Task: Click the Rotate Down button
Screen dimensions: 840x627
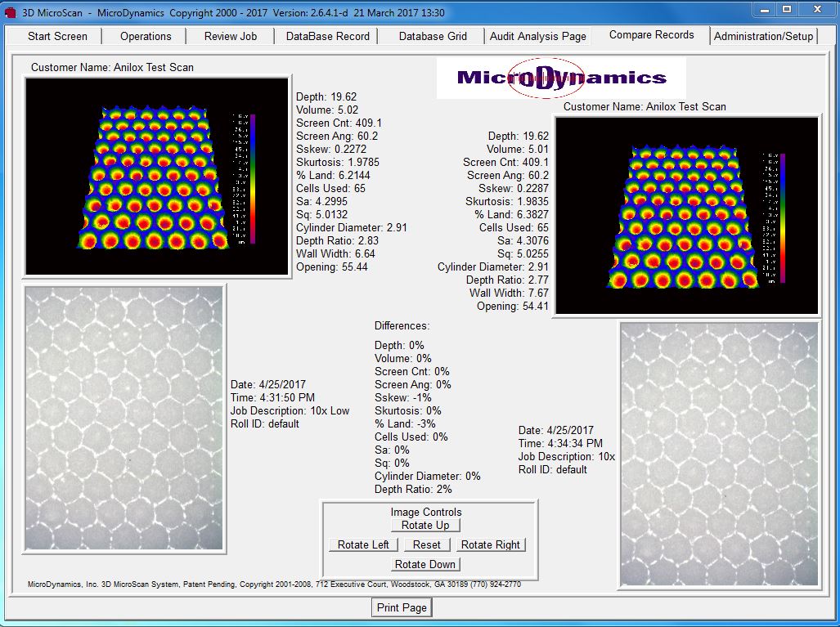Action: click(x=425, y=564)
